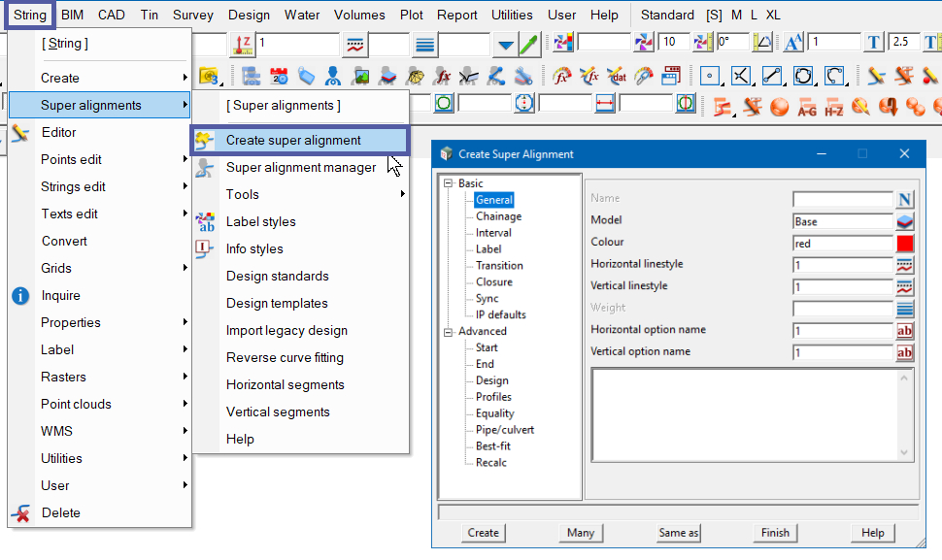The image size is (942, 560).
Task: Collapse the Basic tree node
Action: tap(449, 183)
